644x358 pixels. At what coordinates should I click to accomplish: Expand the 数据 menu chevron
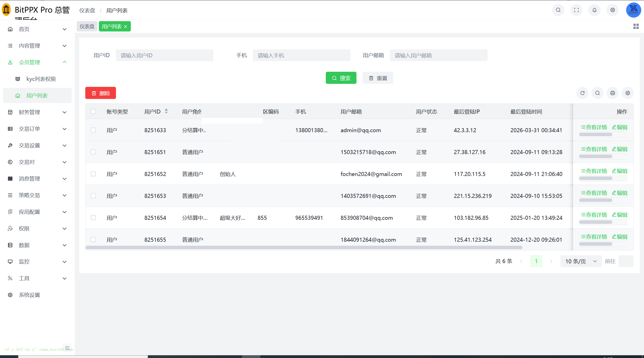coord(64,245)
